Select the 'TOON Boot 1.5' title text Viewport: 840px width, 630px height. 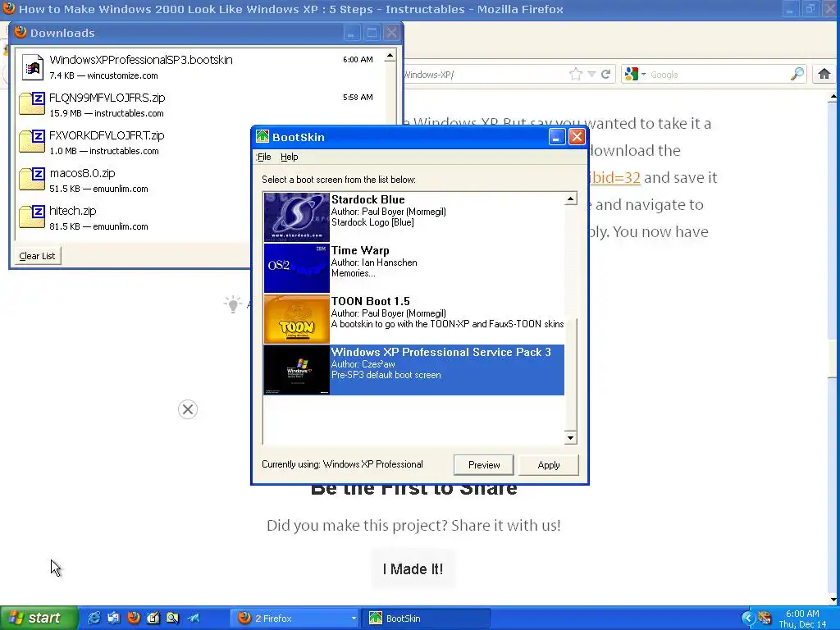point(370,302)
